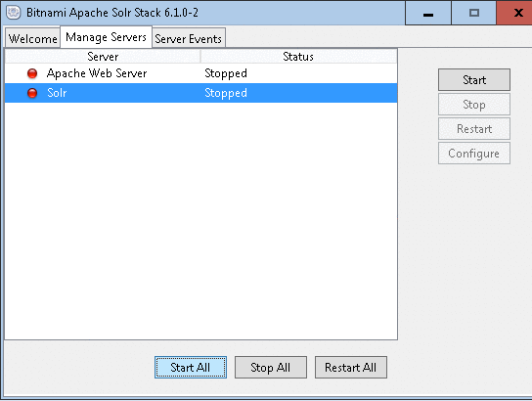This screenshot has height=401, width=532.
Task: Select the Apache Web Server row
Action: [x=200, y=73]
